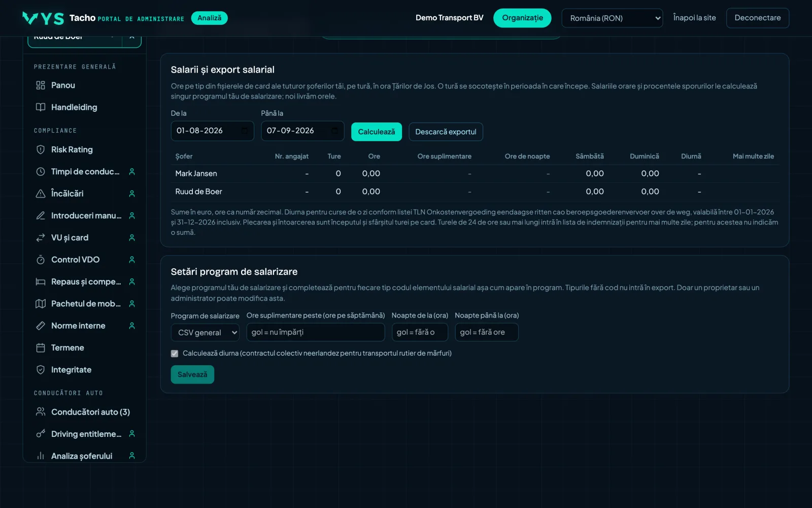This screenshot has height=508, width=812.
Task: Click the Descarcă exportul button
Action: click(446, 132)
